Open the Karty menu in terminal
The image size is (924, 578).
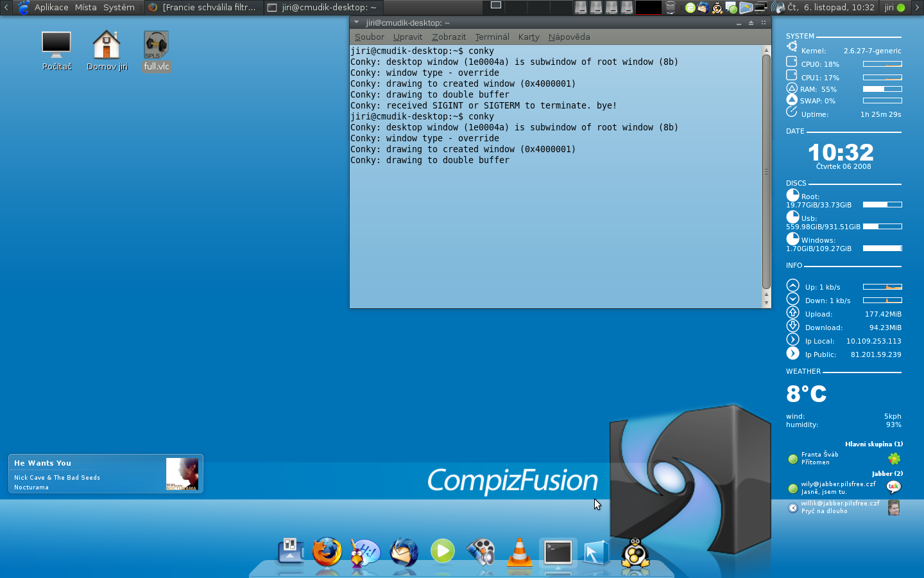click(x=529, y=37)
